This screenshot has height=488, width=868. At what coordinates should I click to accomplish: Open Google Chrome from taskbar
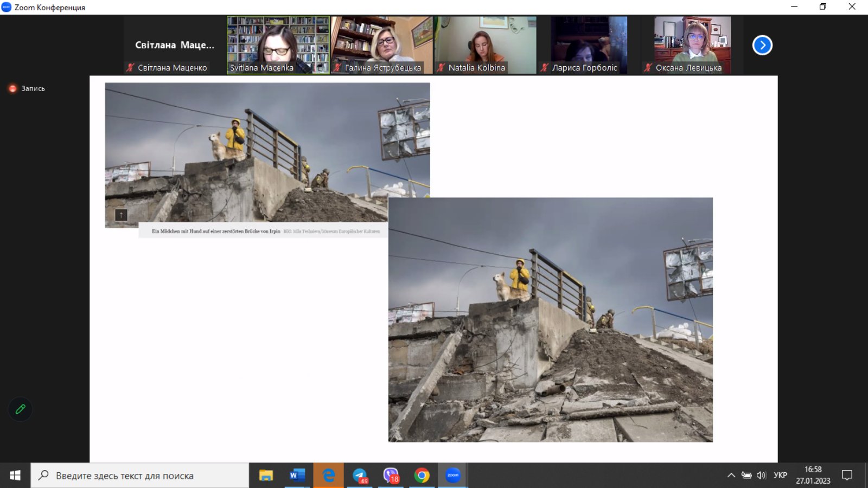[422, 476]
